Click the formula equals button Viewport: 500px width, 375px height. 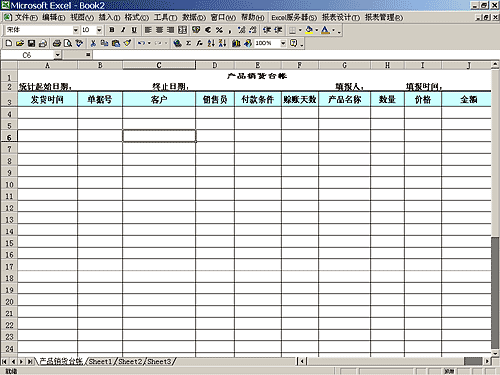88,55
